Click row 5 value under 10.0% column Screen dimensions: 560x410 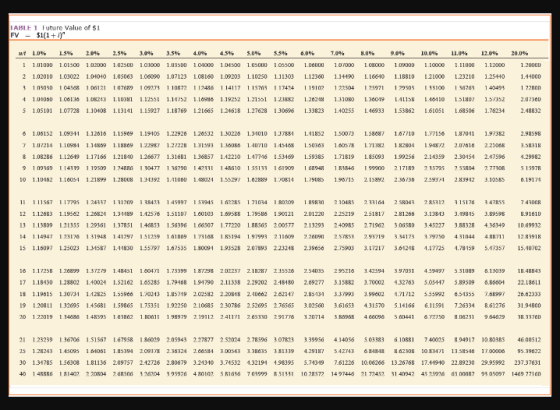(434, 111)
